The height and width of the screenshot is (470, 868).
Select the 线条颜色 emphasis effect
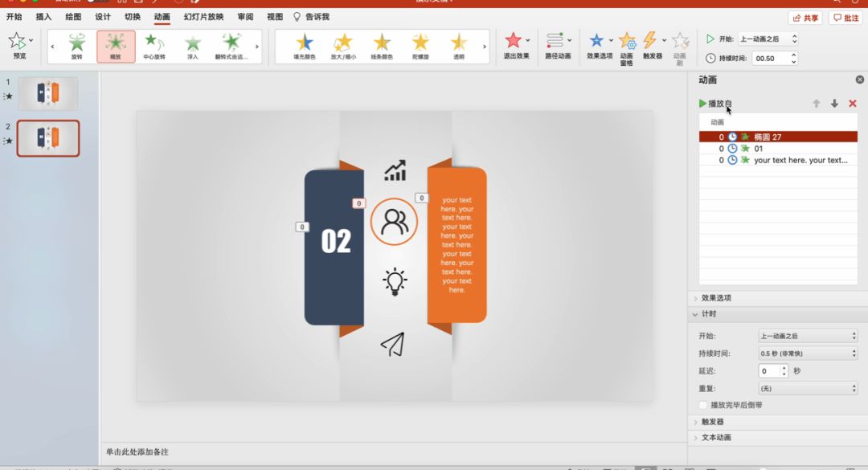(382, 46)
